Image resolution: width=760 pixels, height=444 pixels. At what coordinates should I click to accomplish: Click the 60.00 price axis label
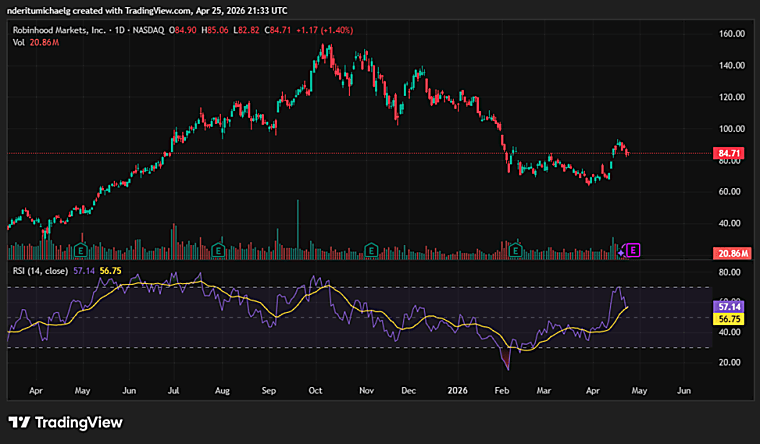729,192
